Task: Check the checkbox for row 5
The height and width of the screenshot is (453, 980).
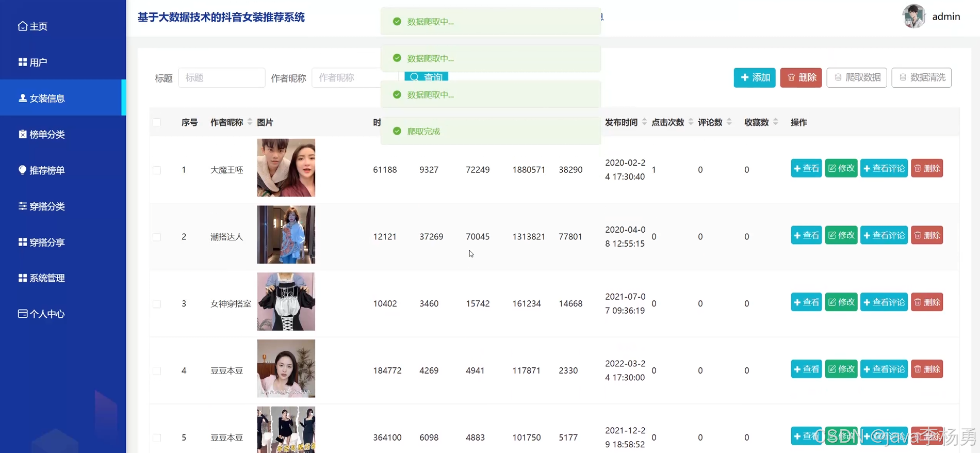Action: (157, 438)
